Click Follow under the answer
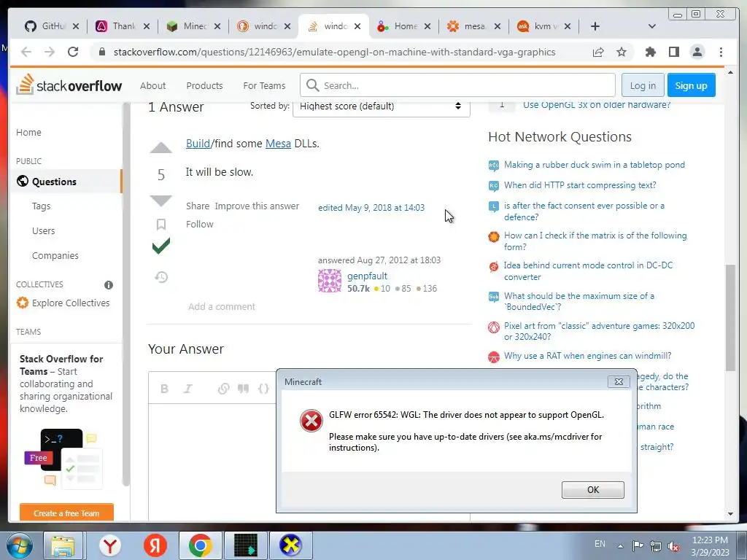This screenshot has height=560, width=747. pos(200,224)
